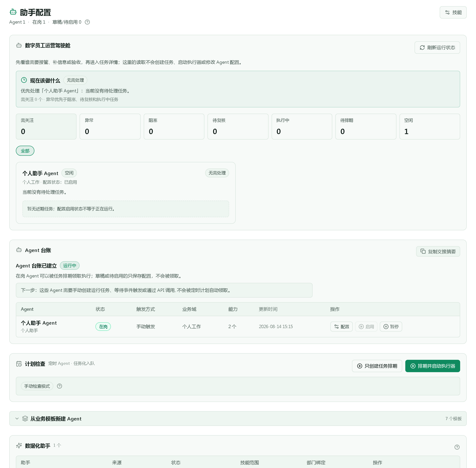The height and width of the screenshot is (468, 476).
Task: Click the robot icon beside Agent 台账
Action: tap(19, 250)
